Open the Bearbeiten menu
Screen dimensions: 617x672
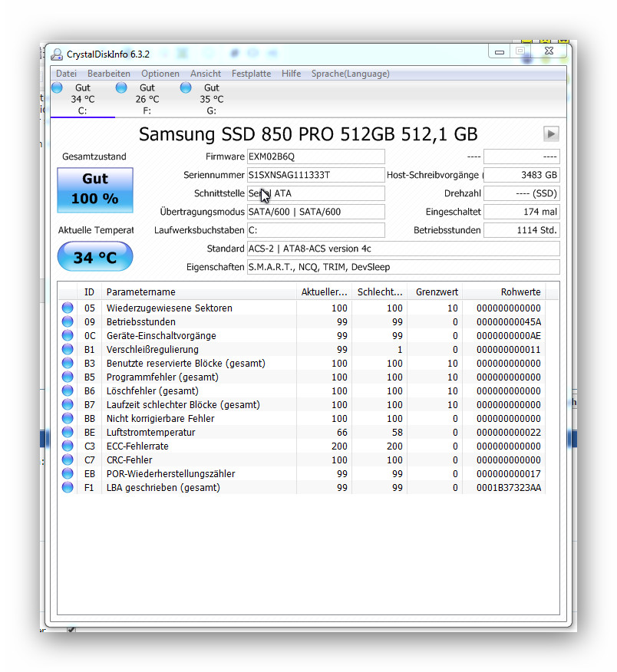pyautogui.click(x=108, y=74)
